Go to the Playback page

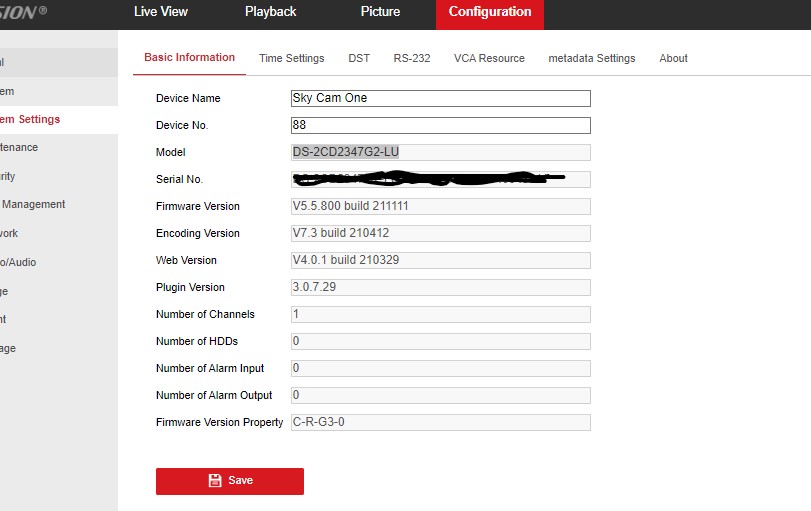270,12
